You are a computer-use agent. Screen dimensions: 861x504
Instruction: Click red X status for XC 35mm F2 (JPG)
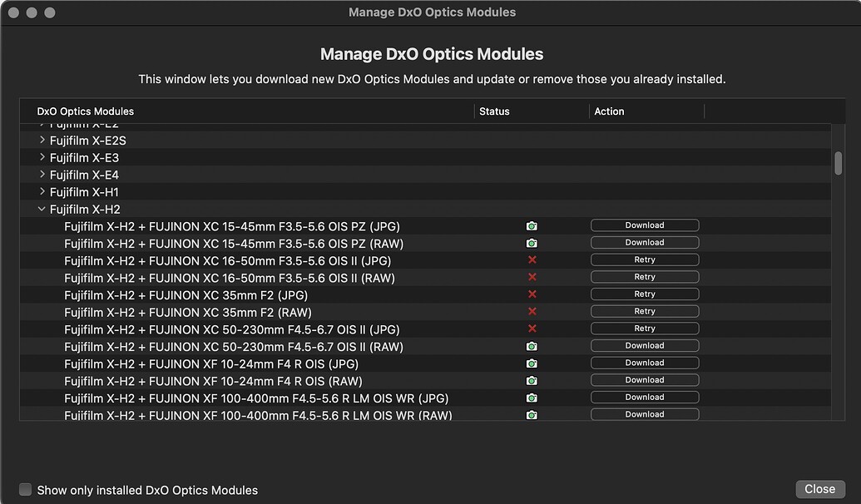point(532,294)
